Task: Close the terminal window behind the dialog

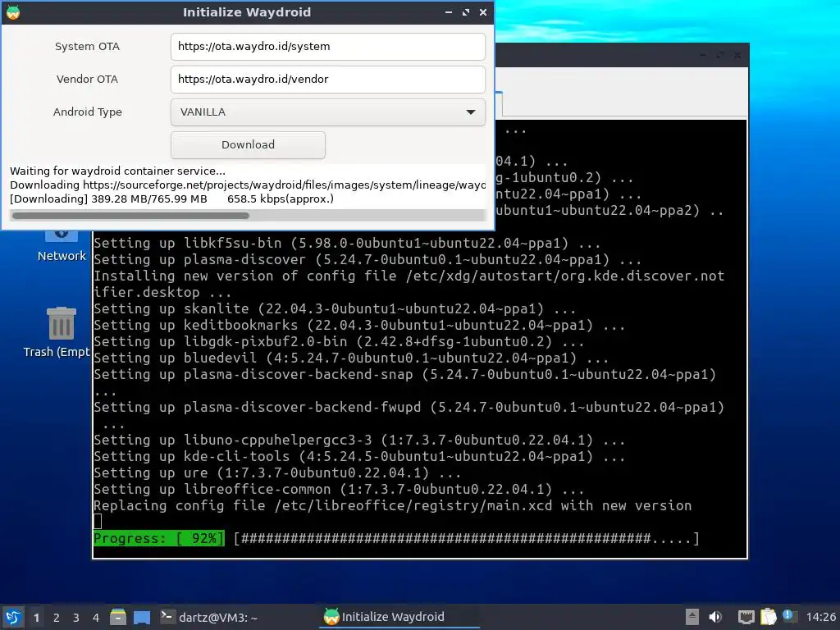Action: 737,55
